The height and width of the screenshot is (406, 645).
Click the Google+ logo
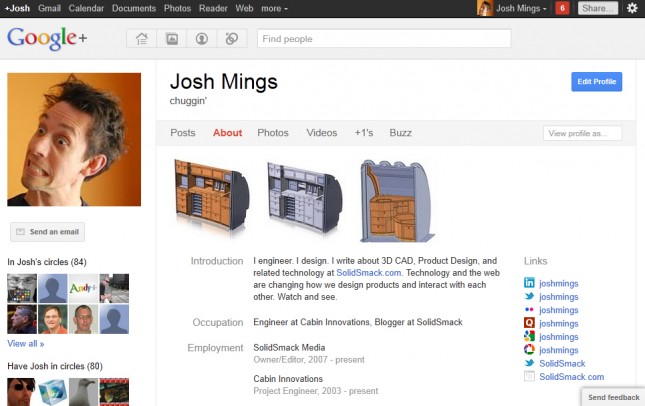47,38
